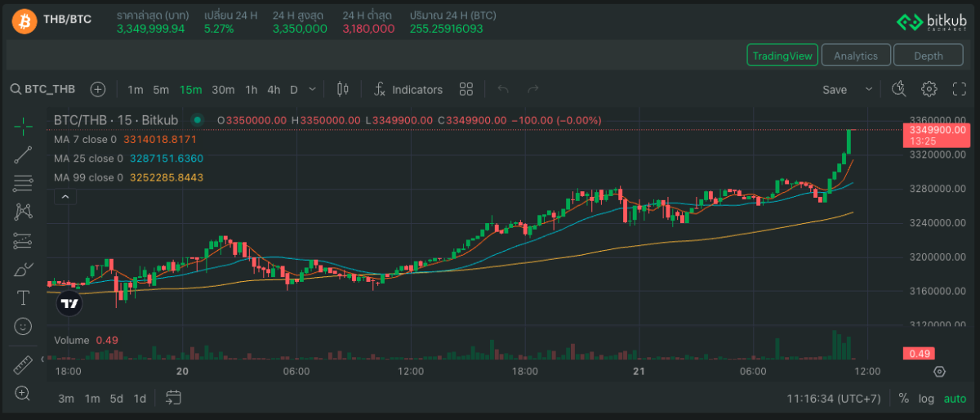Select the MA 99 close indicator legend
Viewport: 980px width, 420px height.
tap(88, 177)
